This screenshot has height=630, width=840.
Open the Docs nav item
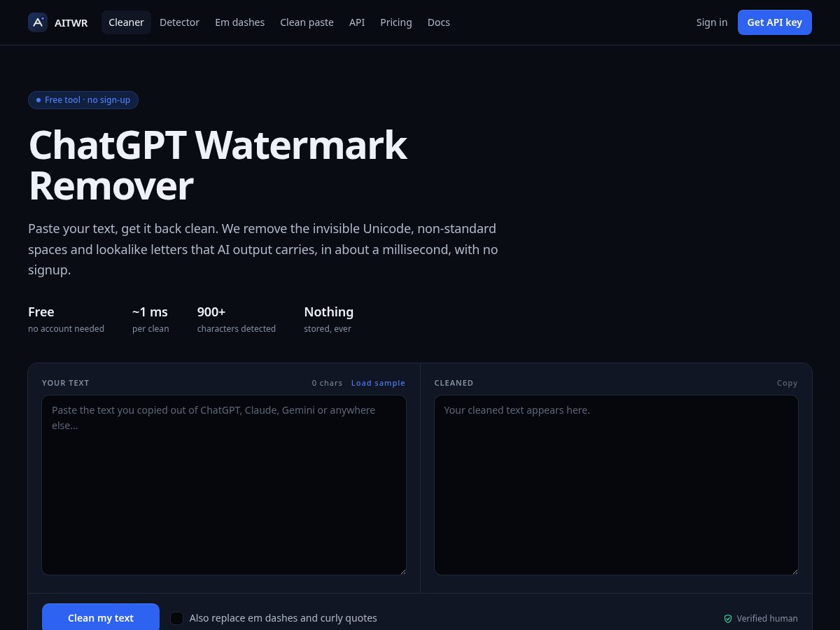click(x=439, y=22)
